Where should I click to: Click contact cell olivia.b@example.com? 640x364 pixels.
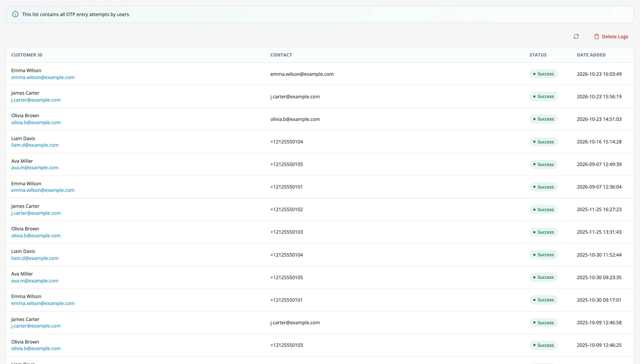click(x=295, y=119)
